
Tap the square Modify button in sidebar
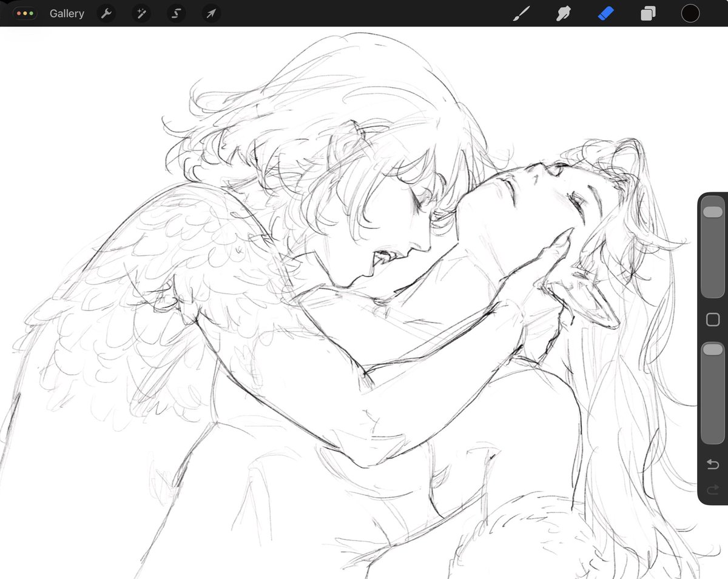(x=713, y=320)
